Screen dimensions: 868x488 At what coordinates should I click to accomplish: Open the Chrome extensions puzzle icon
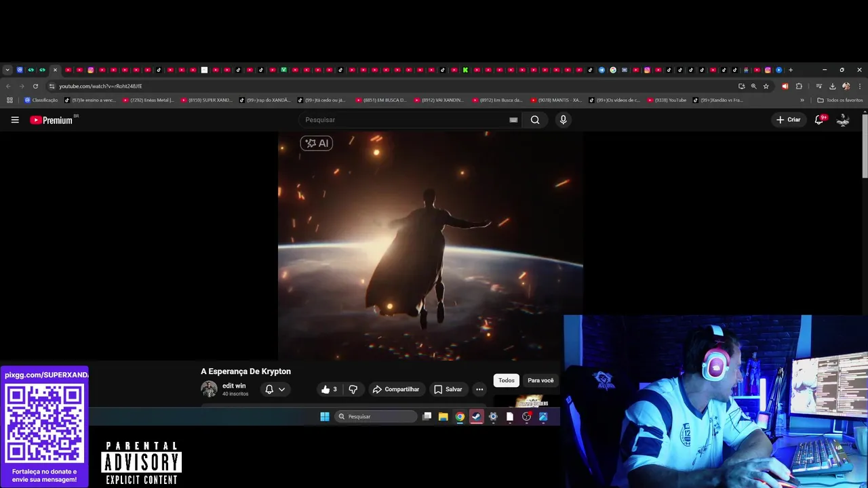(799, 86)
